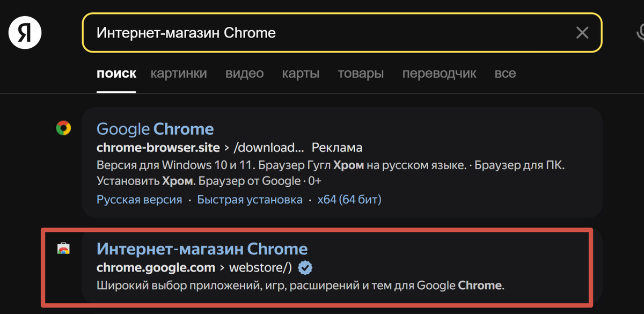Click the Реклама label
The image size is (644, 314).
tap(337, 148)
